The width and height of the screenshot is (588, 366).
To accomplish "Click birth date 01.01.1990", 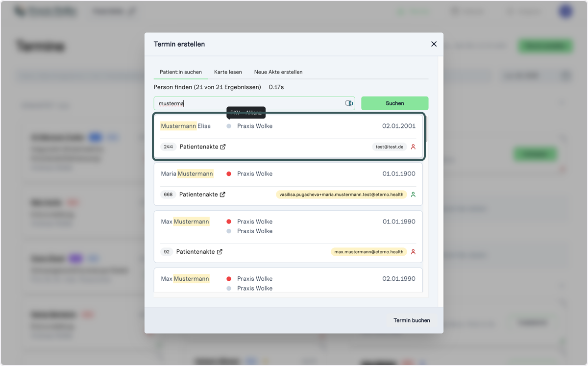I will (399, 221).
